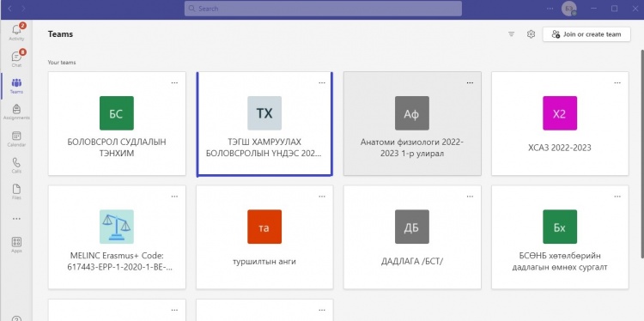Open the MELINC Erasmus+ team card
The image size is (644, 321).
(117, 237)
